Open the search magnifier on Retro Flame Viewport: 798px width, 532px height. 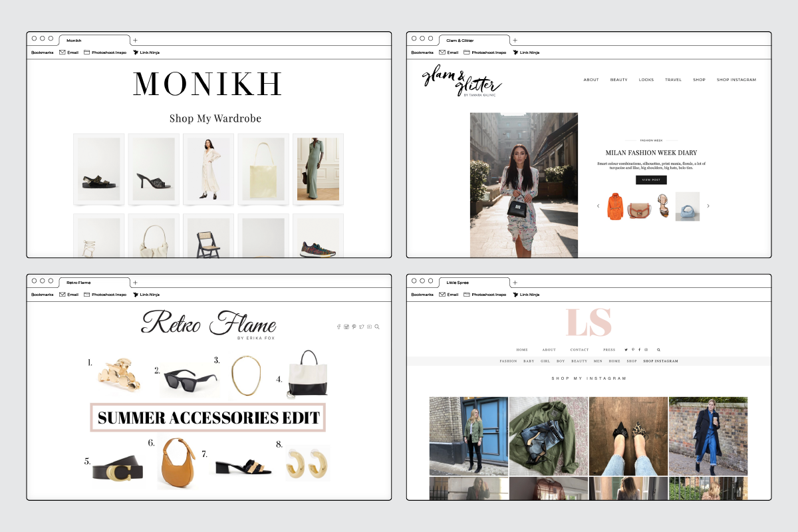point(377,327)
